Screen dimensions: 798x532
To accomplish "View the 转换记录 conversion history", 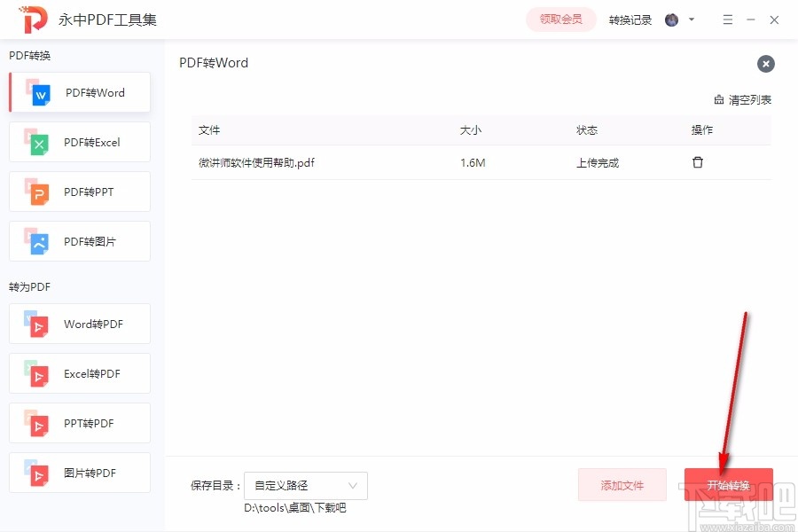I will click(630, 19).
